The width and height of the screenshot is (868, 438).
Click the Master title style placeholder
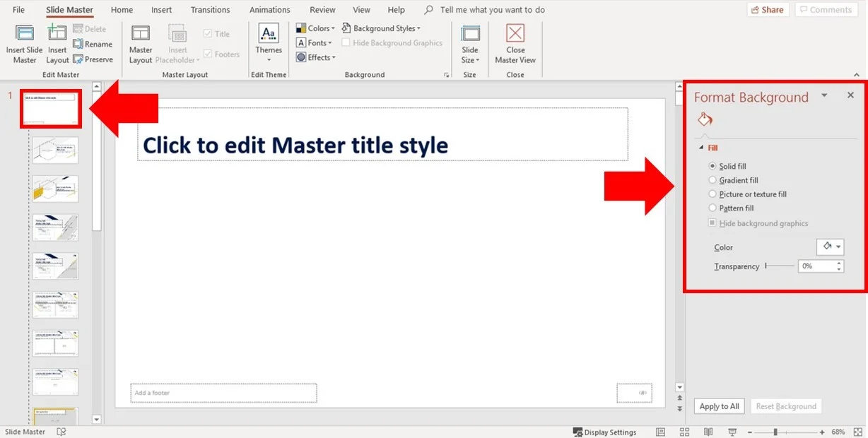[x=382, y=134]
